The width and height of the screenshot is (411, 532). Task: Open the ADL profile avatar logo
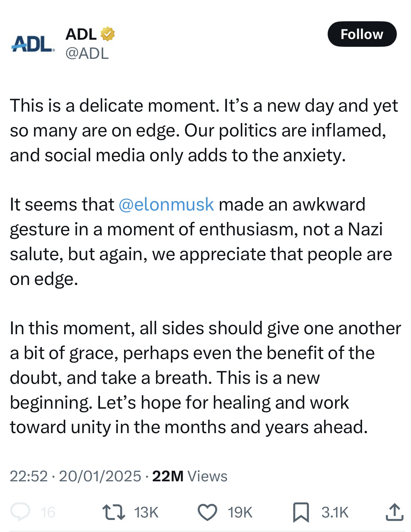[33, 44]
